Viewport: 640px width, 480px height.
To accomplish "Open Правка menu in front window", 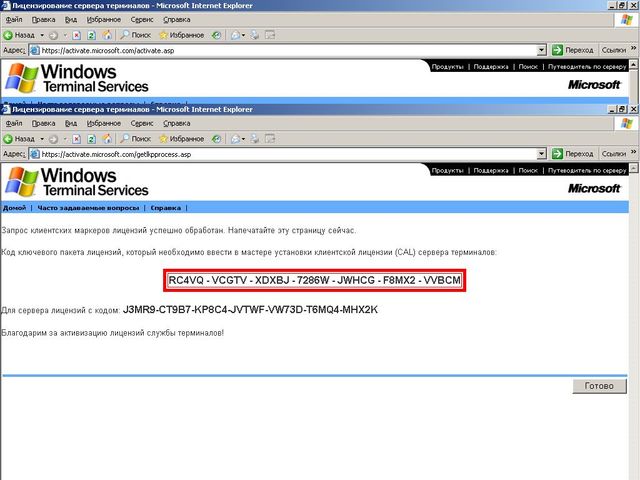I will (43, 123).
